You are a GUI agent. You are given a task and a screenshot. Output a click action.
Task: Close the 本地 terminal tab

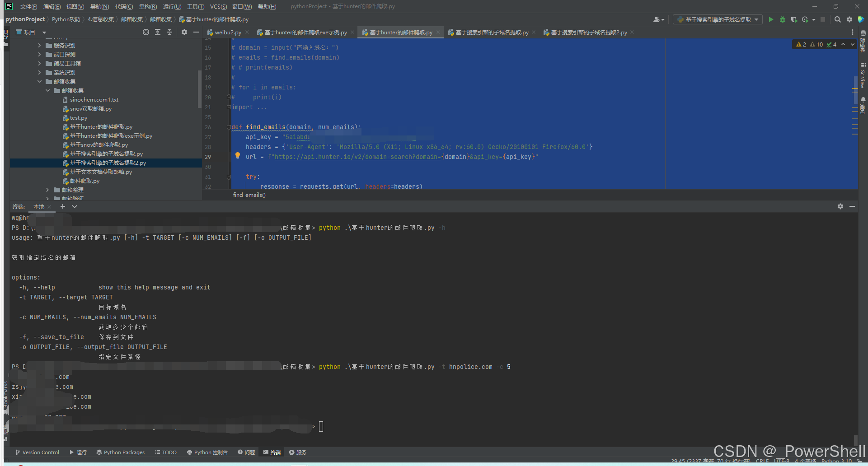pyautogui.click(x=49, y=206)
